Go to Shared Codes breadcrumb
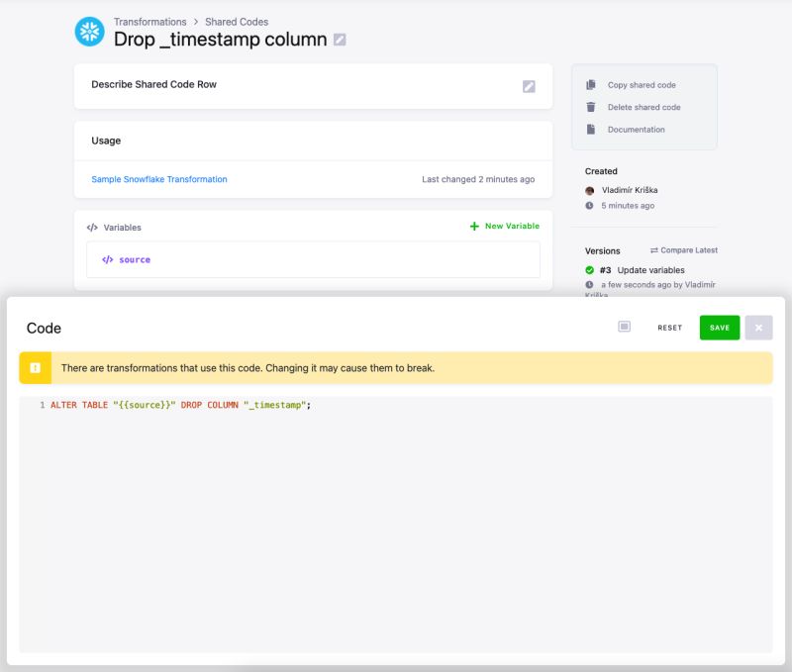The width and height of the screenshot is (792, 672). 237,22
